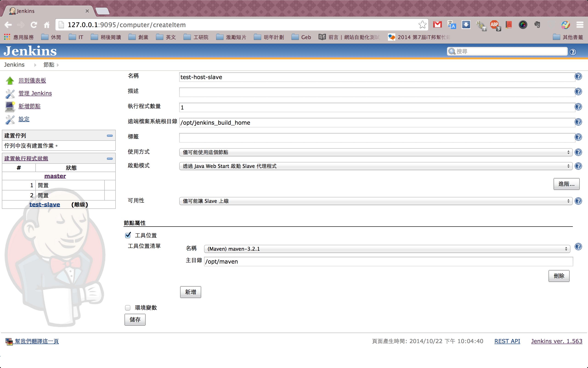Image resolution: width=588 pixels, height=368 pixels.
Task: Click the 進階... advanced button
Action: point(566,184)
